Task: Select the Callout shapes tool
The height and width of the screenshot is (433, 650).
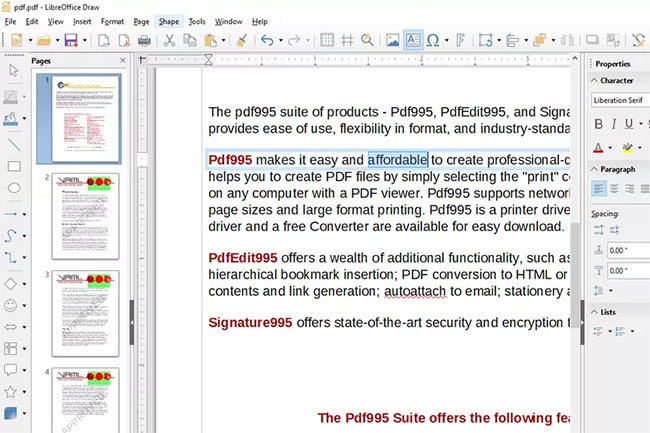Action: [x=11, y=370]
